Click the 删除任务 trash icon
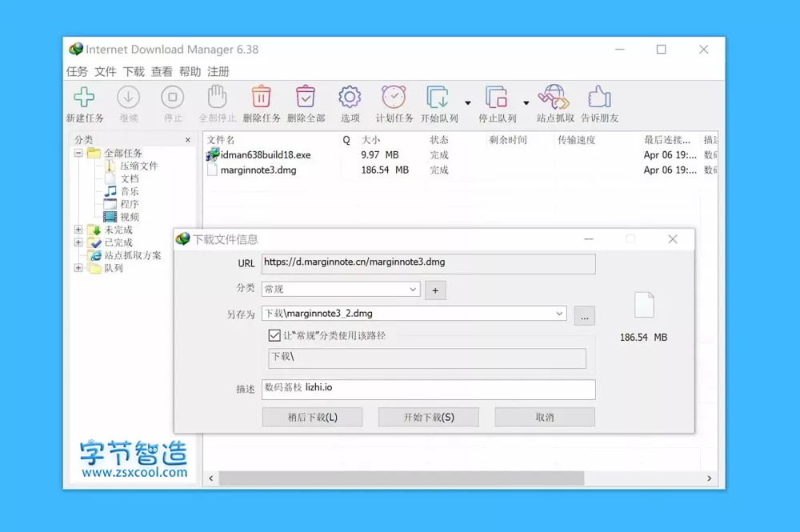 262,97
